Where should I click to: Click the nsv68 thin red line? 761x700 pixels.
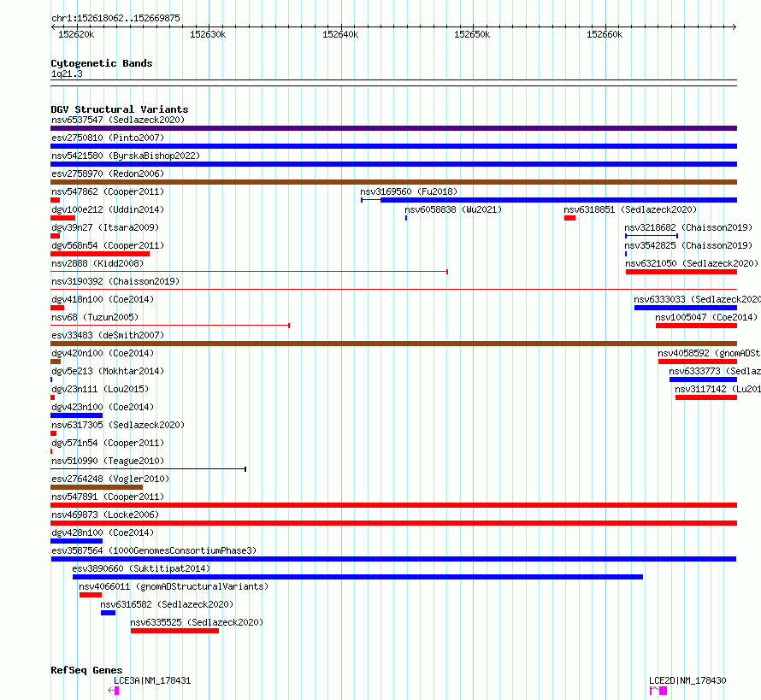[170, 326]
